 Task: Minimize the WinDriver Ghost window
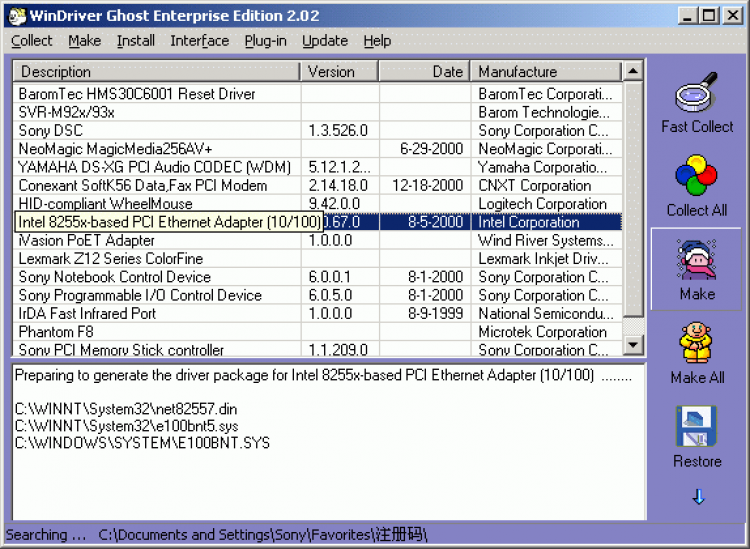tap(688, 16)
